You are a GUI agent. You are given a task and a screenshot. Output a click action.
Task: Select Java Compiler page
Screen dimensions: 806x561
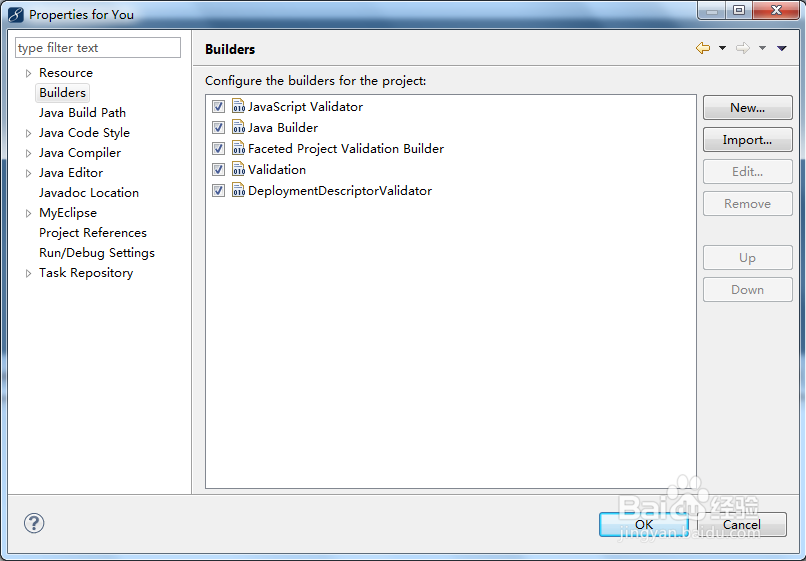click(80, 153)
